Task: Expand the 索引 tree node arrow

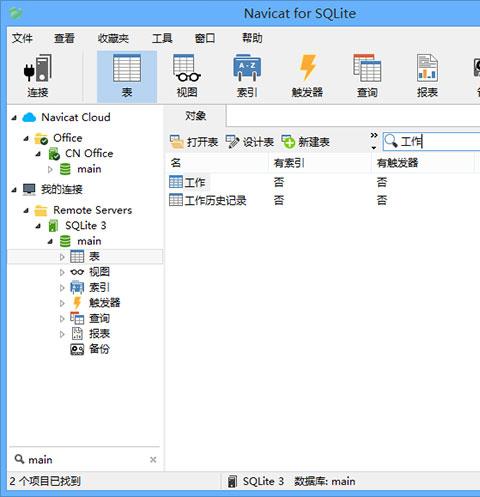Action: pyautogui.click(x=62, y=287)
